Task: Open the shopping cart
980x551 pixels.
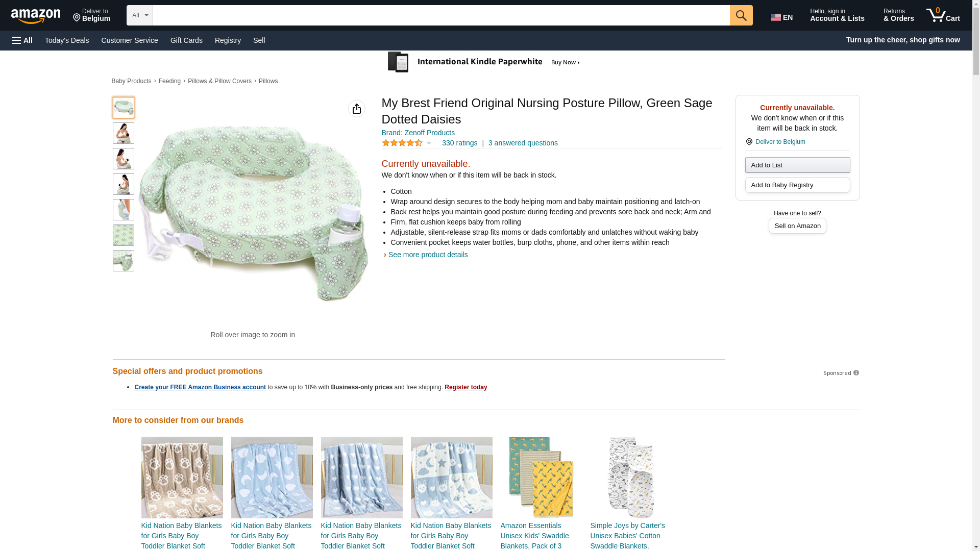Action: pyautogui.click(x=943, y=15)
